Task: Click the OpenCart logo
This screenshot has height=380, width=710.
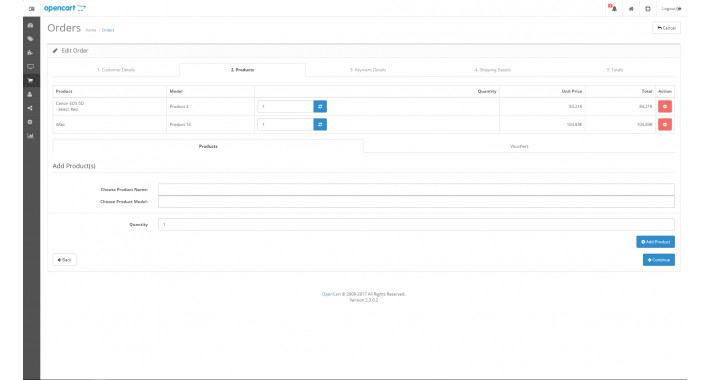Action: tap(65, 8)
